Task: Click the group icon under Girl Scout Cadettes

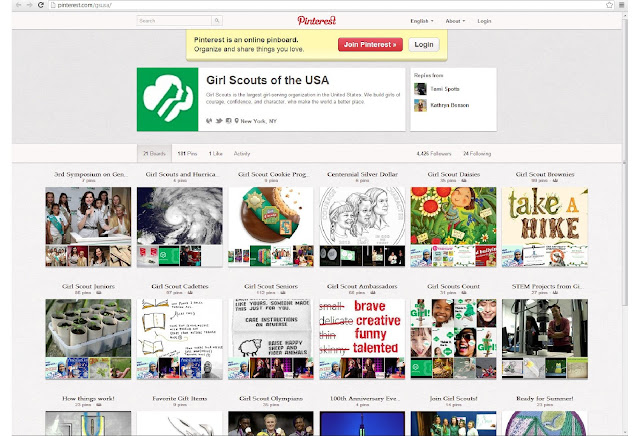Action: pos(190,293)
